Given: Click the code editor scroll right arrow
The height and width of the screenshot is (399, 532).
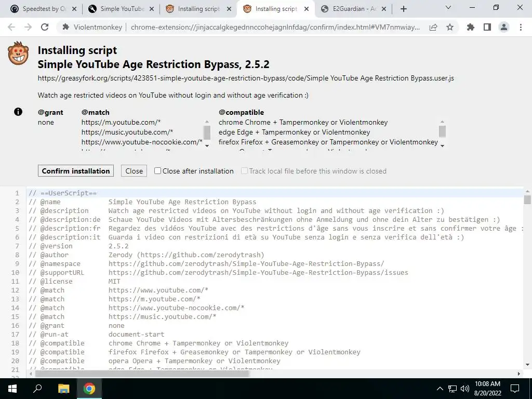Looking at the screenshot, I should [x=519, y=374].
